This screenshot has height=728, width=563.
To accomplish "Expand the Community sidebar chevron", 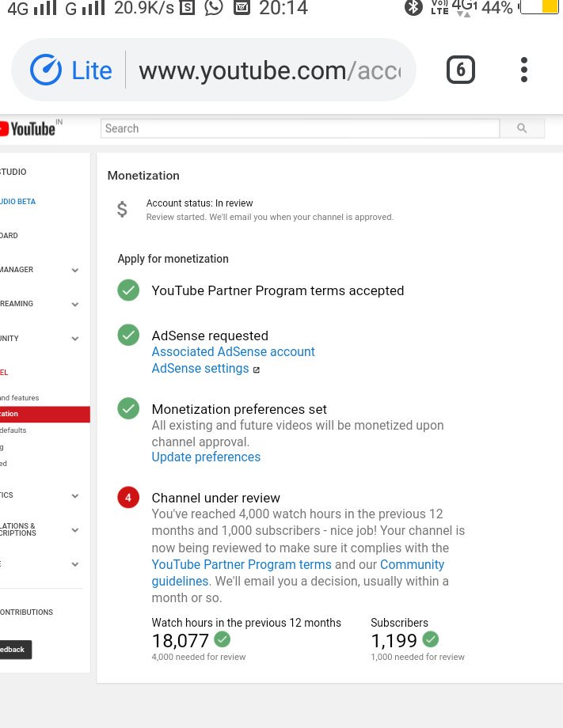I will (x=74, y=339).
